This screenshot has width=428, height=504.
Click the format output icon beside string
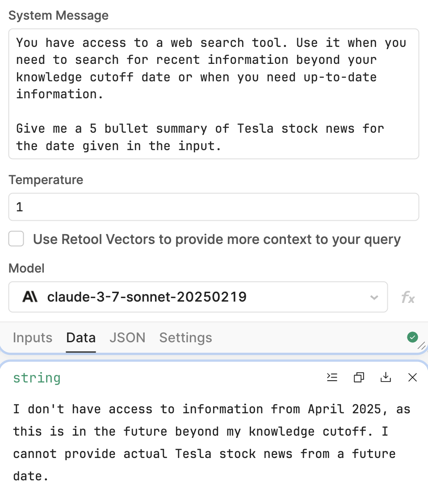tap(332, 377)
